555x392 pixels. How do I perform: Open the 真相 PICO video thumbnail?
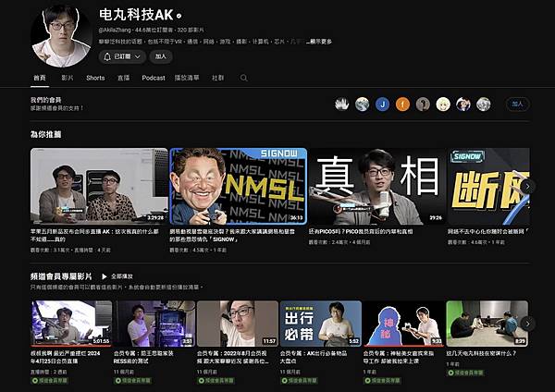pyautogui.click(x=377, y=186)
